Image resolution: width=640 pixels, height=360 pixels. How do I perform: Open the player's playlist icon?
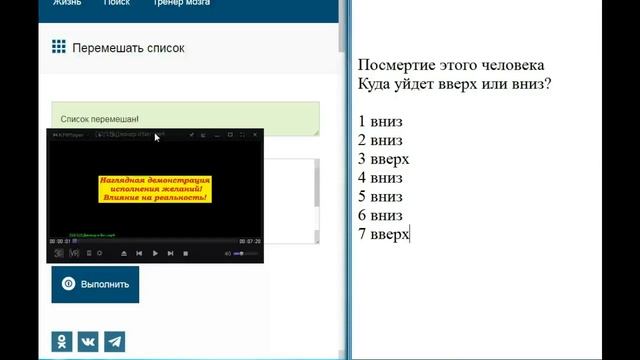point(89,253)
